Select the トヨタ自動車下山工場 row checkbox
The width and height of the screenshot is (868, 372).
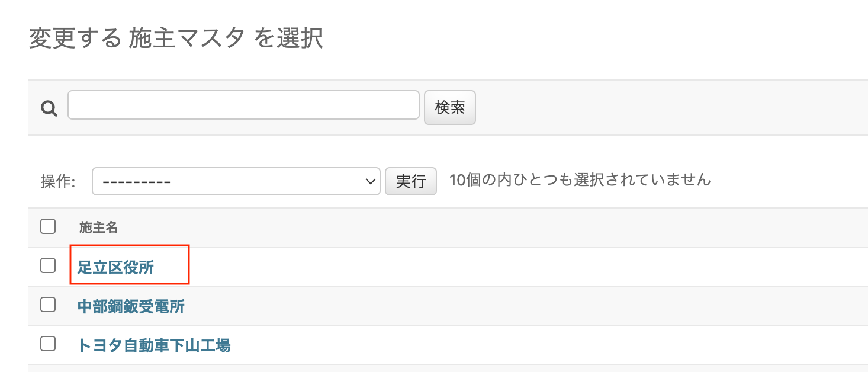(x=48, y=344)
